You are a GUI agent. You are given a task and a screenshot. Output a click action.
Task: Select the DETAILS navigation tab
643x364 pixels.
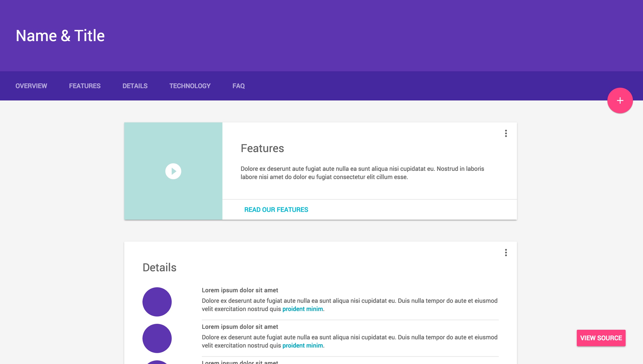click(x=135, y=86)
